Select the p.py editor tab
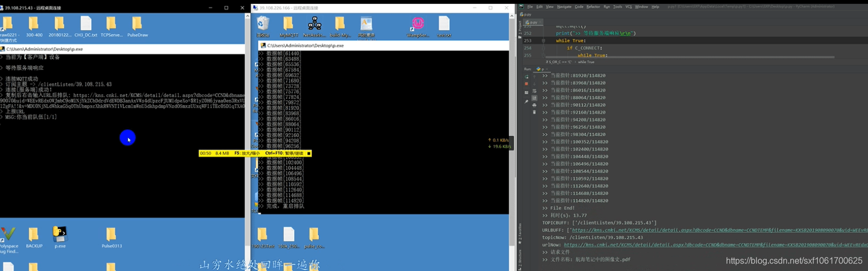Screen dimensions: 868x271 pyautogui.click(x=533, y=23)
